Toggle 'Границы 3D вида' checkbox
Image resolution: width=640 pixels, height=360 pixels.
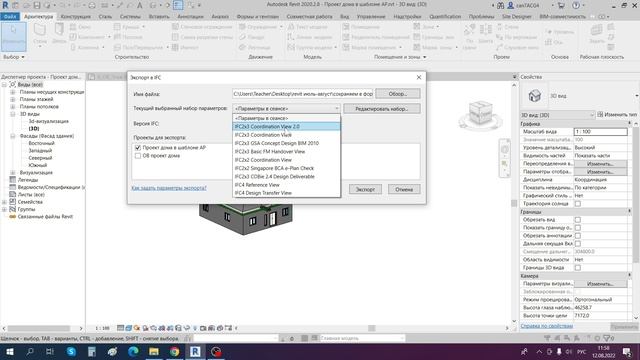click(x=578, y=268)
